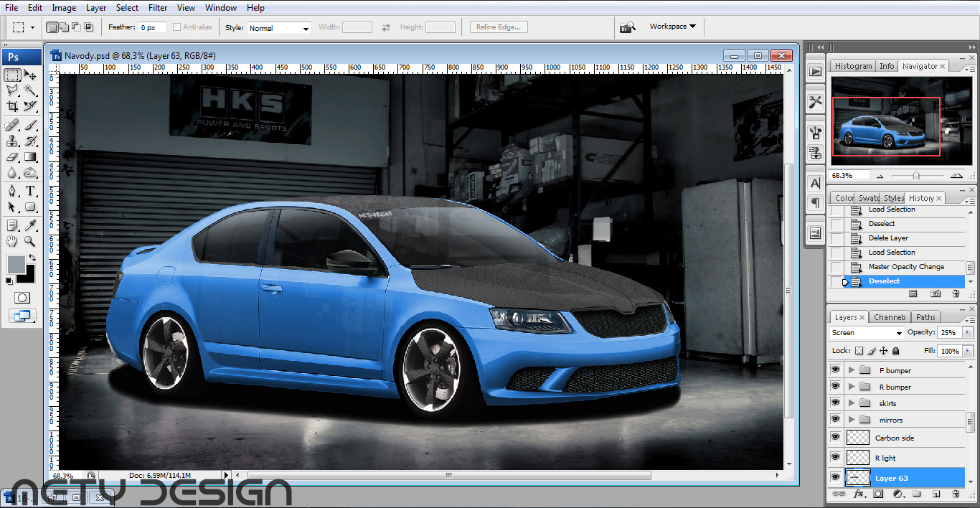Select the Healing Brush tool
The image size is (980, 508).
pos(12,125)
